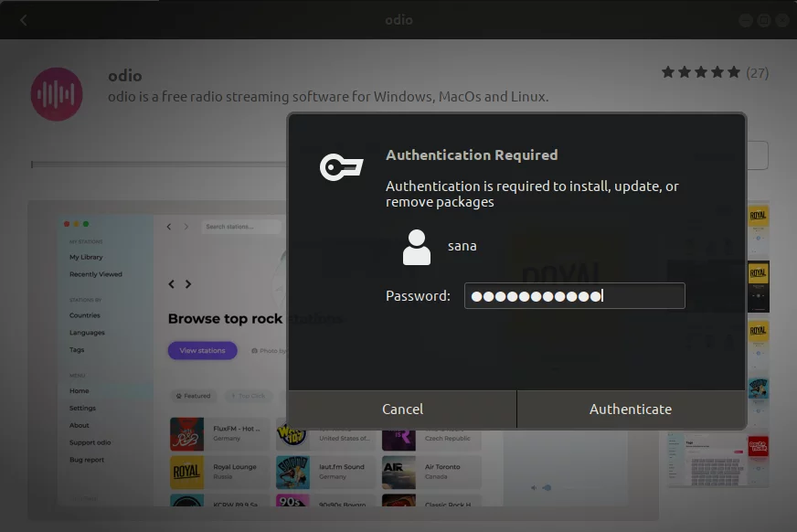Screen dimensions: 797x532
Task: Click the green dot in odio screenshot
Action: point(86,224)
